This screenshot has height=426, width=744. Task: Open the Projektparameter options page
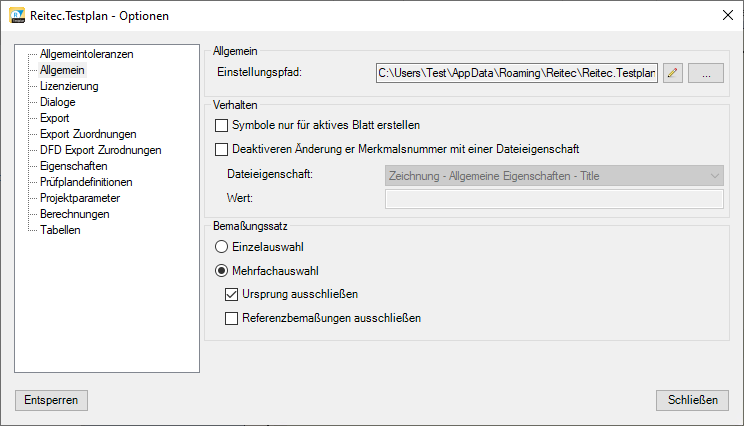[x=80, y=198]
